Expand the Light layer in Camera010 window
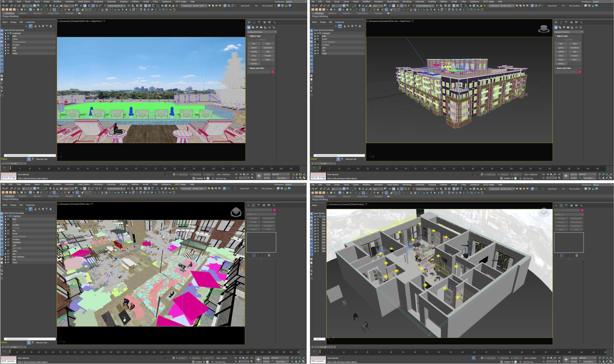Viewport: 614px width, 364px height. point(5,48)
